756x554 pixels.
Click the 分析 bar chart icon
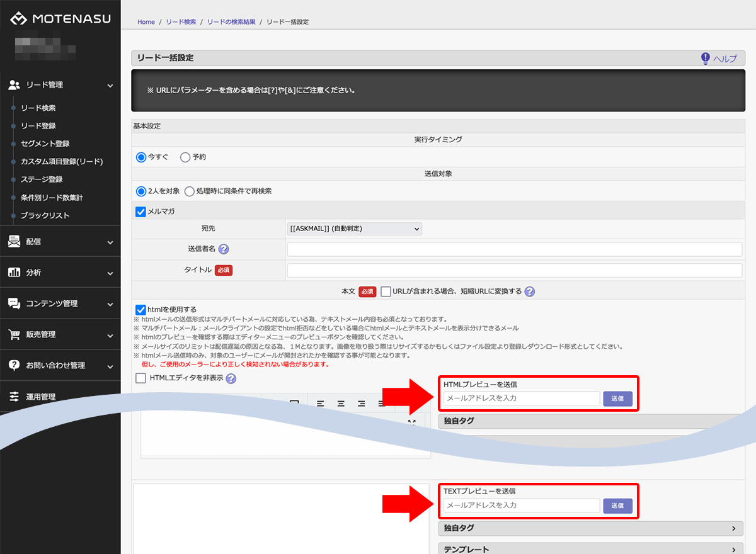tap(14, 273)
